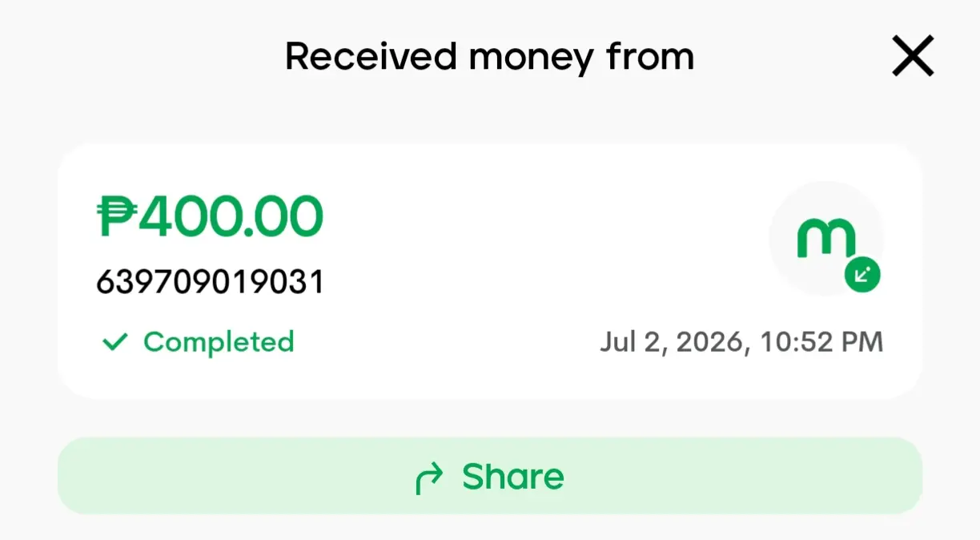Share this transaction receipt
This screenshot has height=540, width=980.
(490, 476)
